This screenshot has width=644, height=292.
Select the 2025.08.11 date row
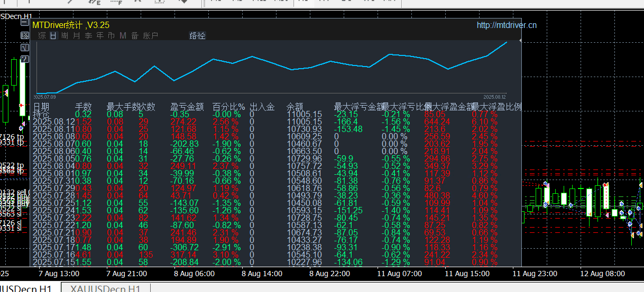53,129
